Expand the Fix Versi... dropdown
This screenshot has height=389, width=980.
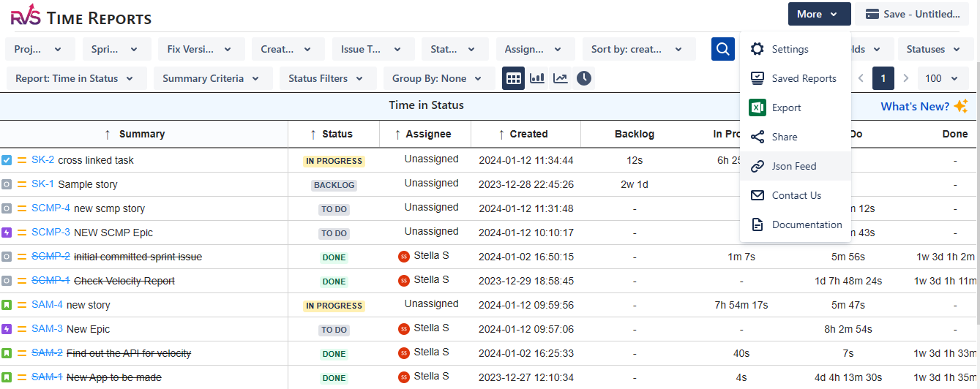201,49
